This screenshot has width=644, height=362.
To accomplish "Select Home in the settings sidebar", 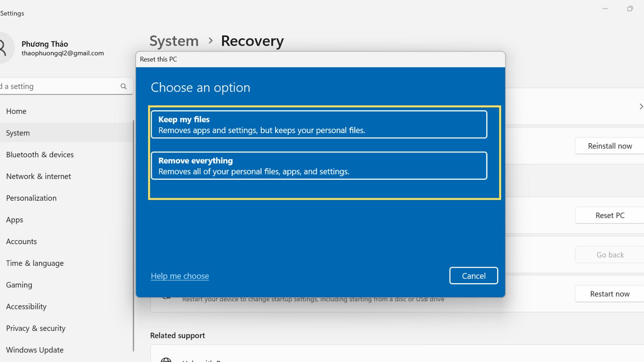I will [16, 111].
